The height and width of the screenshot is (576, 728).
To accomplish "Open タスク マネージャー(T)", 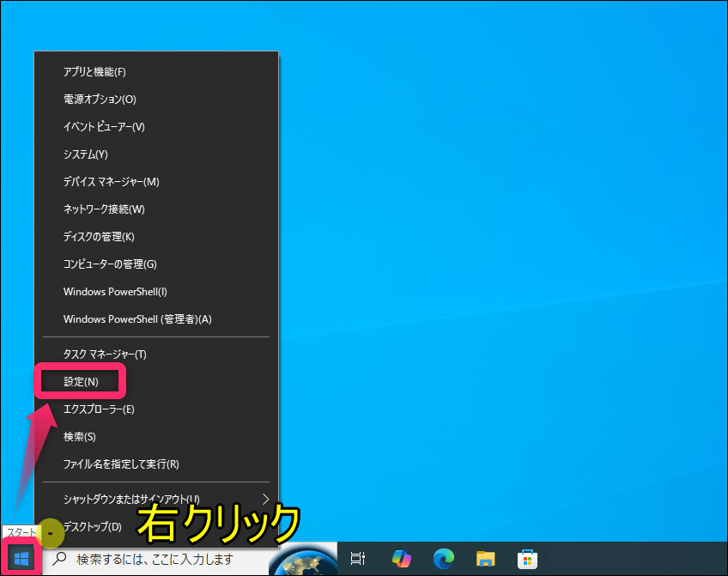I will pos(105,354).
